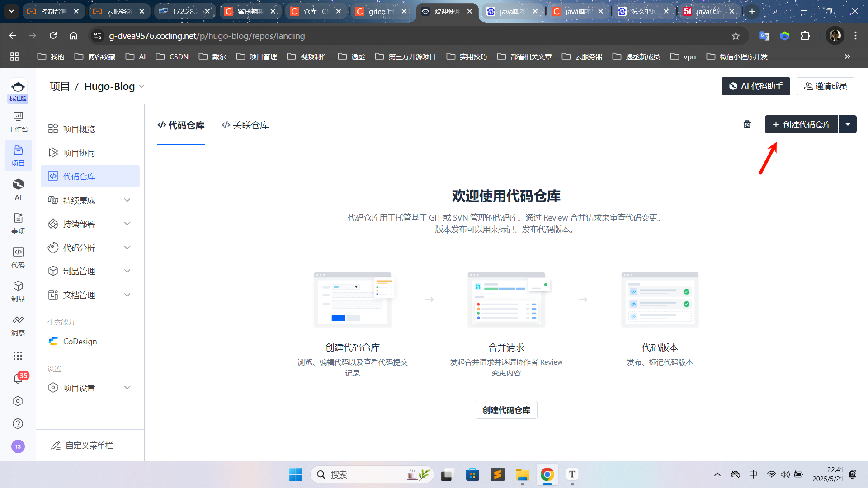Image resolution: width=868 pixels, height=488 pixels.
Task: Open the 工作台 workbench sidebar icon
Action: click(x=18, y=122)
